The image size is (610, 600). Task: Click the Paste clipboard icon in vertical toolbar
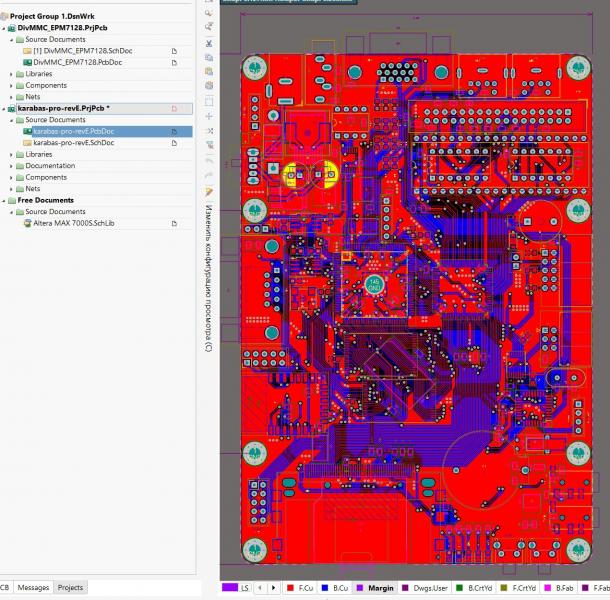(x=209, y=72)
